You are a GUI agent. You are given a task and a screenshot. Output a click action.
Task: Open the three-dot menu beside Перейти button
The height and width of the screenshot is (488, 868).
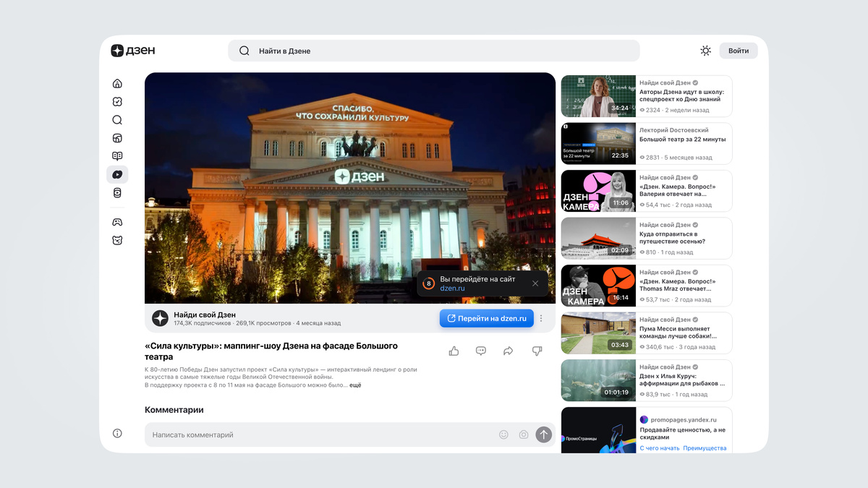click(541, 318)
